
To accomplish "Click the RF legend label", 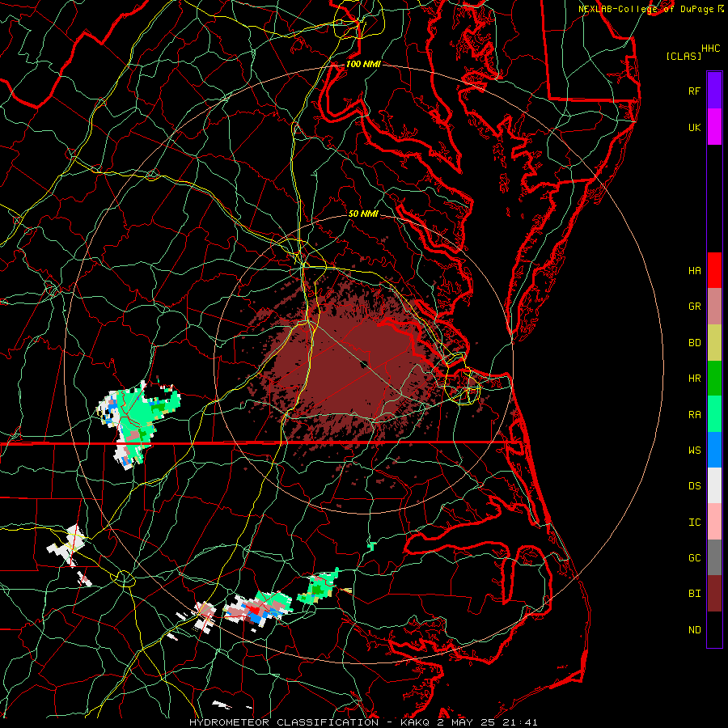I will (694, 91).
